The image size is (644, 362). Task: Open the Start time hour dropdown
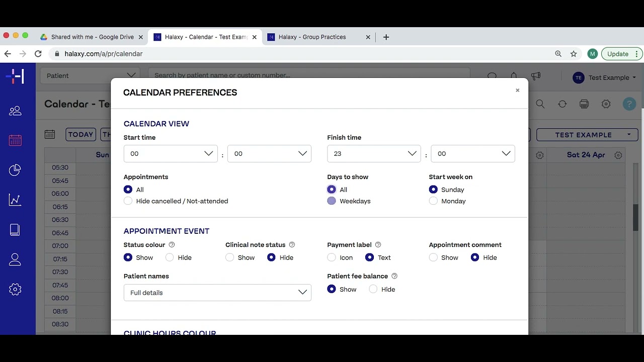click(x=171, y=154)
